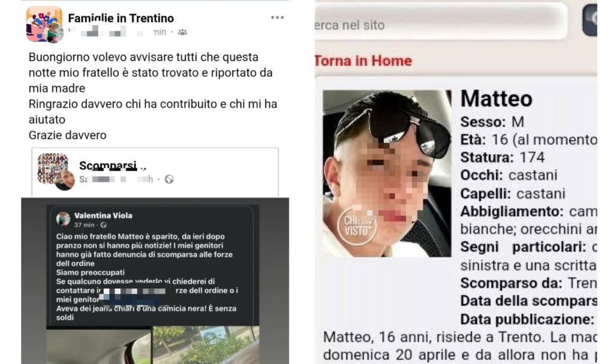Click Valentina Viola's name
The width and height of the screenshot is (614, 364).
point(103,215)
